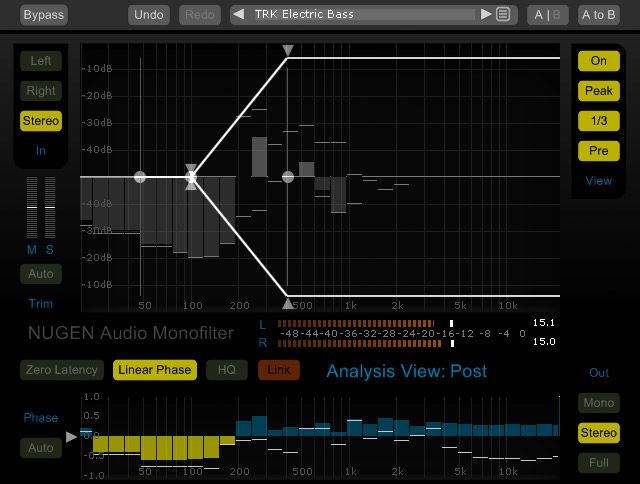
Task: Toggle the analysis view On button
Action: (598, 61)
